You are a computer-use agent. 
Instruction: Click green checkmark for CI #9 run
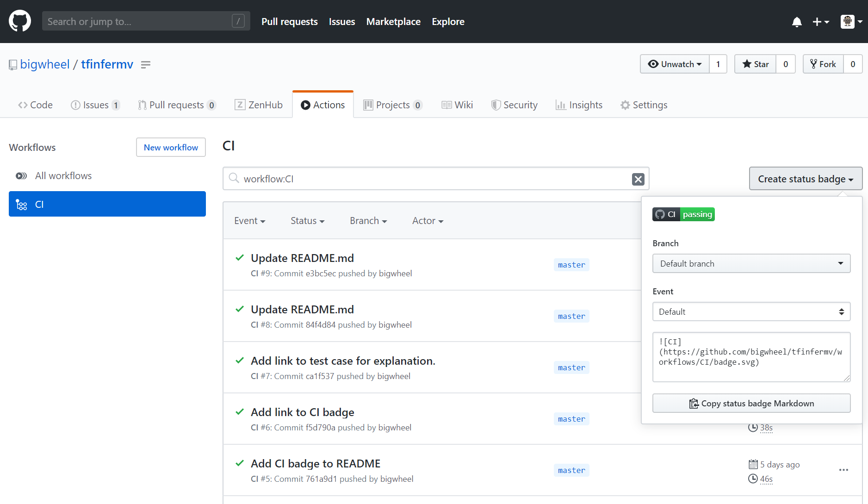point(240,258)
